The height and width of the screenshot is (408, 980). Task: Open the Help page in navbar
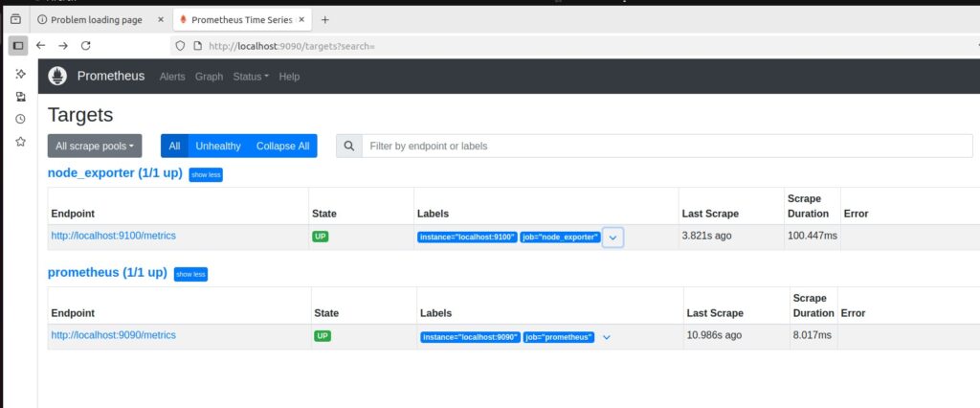click(289, 77)
